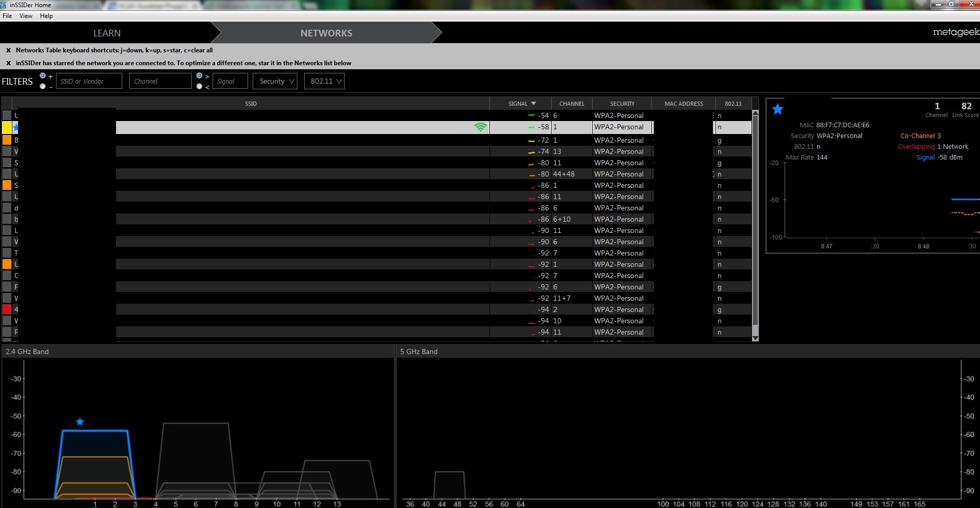Click the blue star in the network details panel

click(778, 109)
